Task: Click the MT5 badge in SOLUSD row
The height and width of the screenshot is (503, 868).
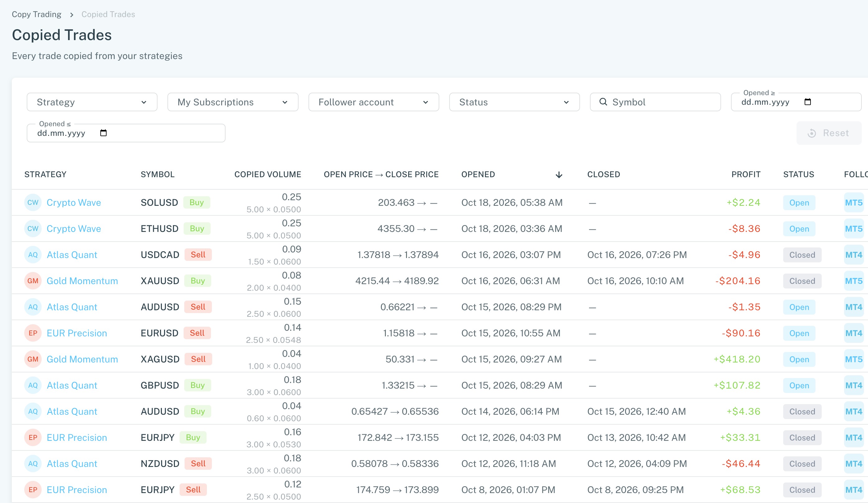Action: click(853, 202)
